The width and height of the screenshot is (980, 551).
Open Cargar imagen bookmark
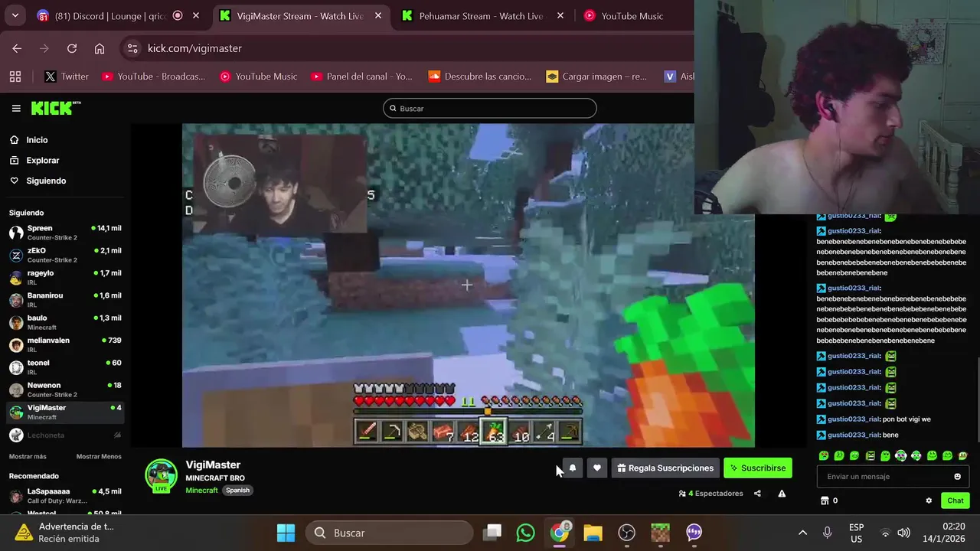point(596,77)
